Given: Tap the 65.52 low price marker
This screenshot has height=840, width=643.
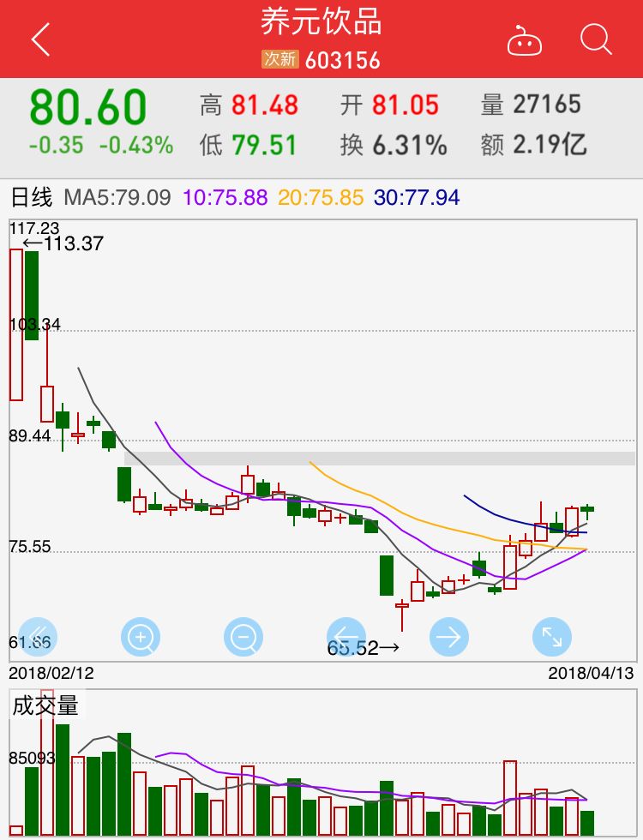Looking at the screenshot, I should (x=363, y=648).
